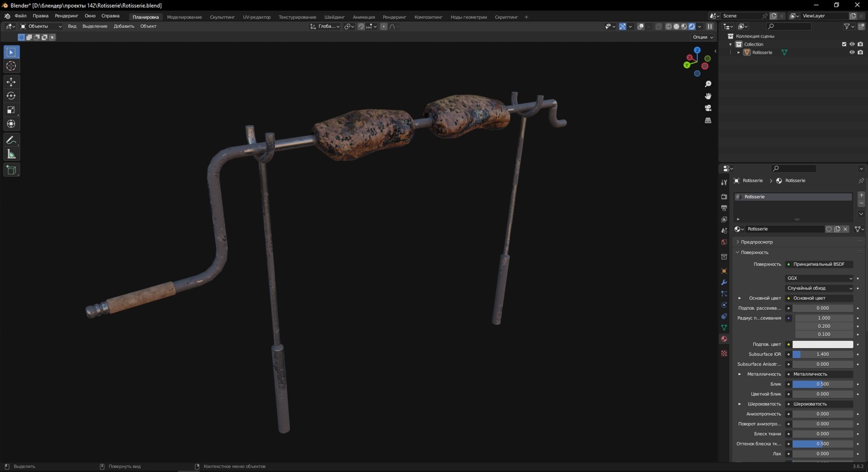Uncheck the Collection exclude checkbox
The width and height of the screenshot is (868, 472).
tap(844, 44)
